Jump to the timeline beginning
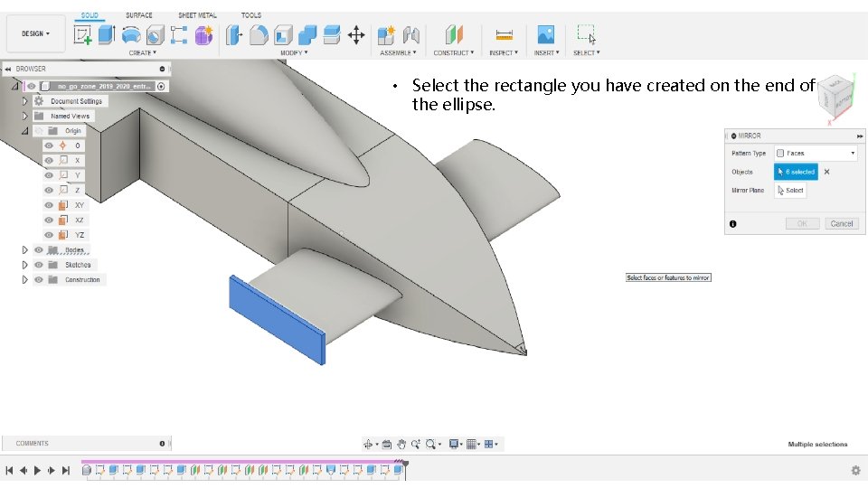868x488 pixels. [x=9, y=470]
